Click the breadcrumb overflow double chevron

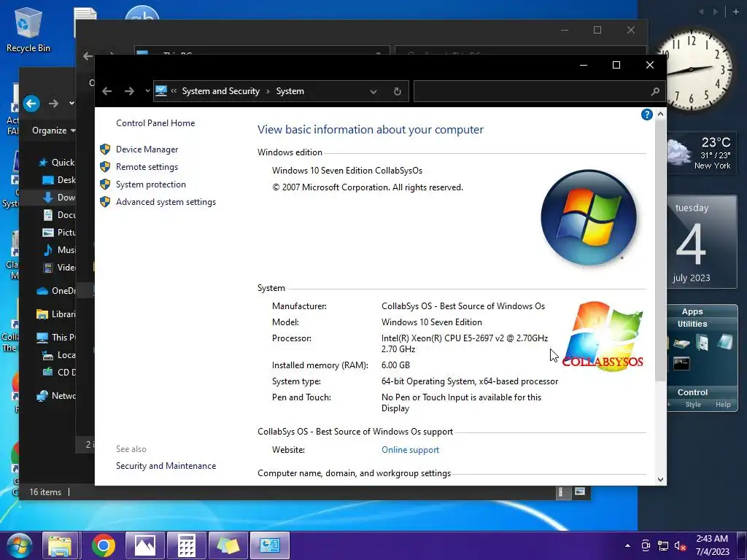(x=174, y=91)
